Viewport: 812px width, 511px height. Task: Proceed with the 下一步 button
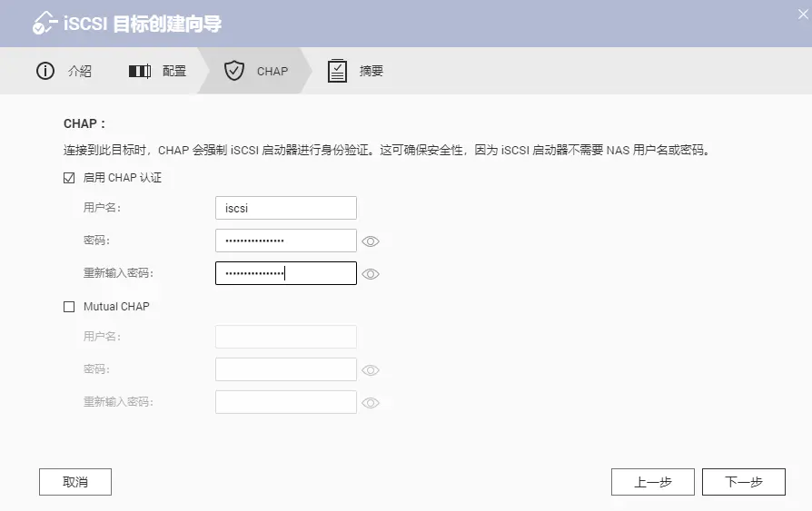tap(743, 482)
